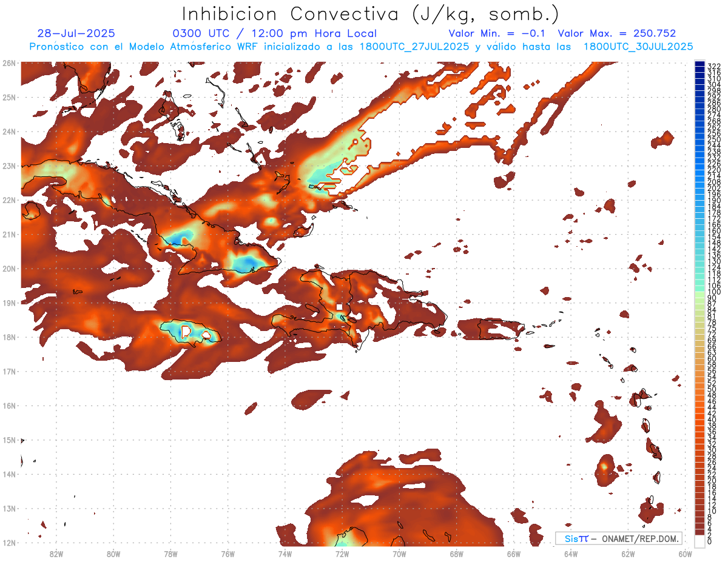Click the 68W longitude label
Screen dimensions: 728x562
pos(457,554)
